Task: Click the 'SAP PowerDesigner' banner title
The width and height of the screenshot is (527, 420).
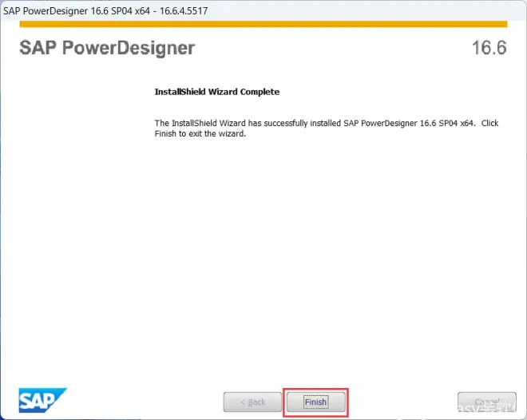Action: (x=107, y=48)
